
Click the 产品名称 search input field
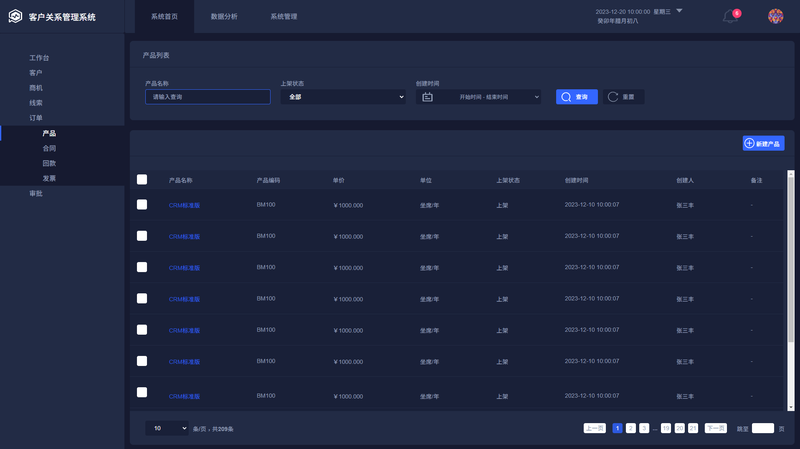207,97
